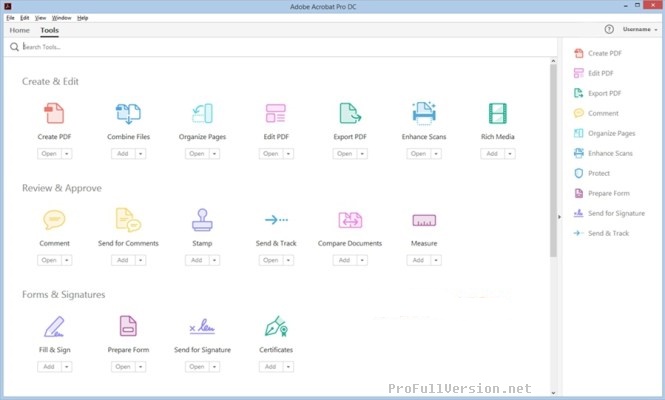
Task: Open the Comment speech bubble icon
Action: (x=54, y=220)
